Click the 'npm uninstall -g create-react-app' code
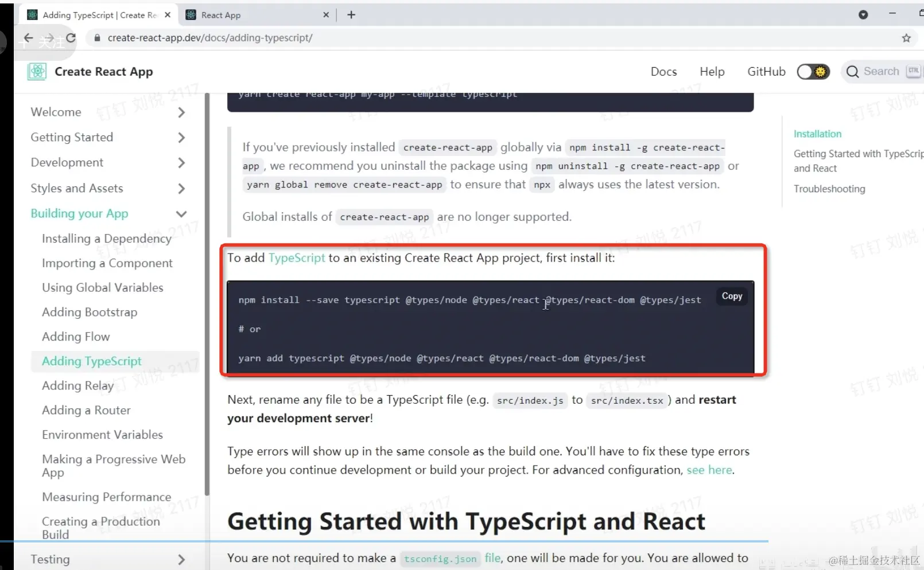 pos(628,166)
